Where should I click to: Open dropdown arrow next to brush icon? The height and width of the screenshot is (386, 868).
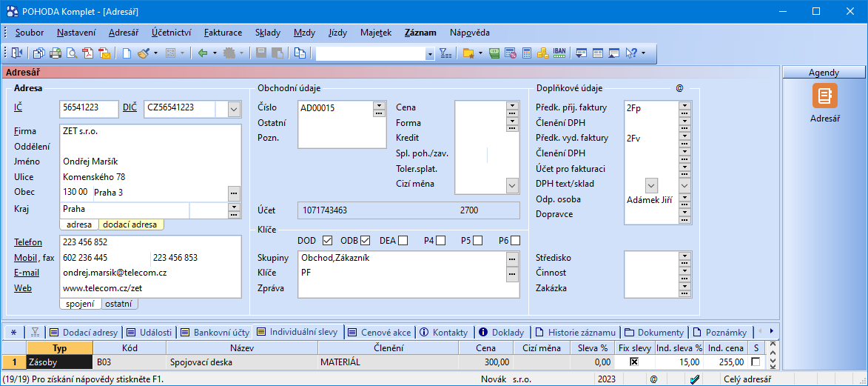point(156,53)
